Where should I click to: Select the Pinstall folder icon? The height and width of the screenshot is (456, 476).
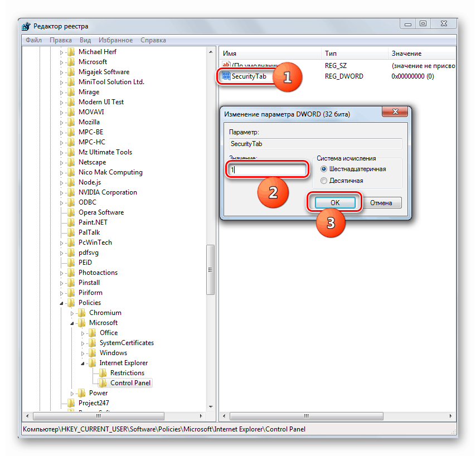coord(71,282)
